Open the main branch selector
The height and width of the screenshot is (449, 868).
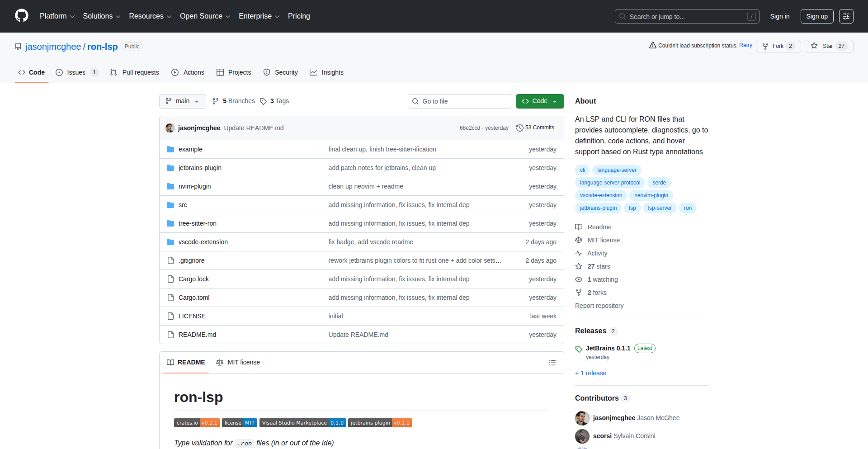(x=183, y=101)
